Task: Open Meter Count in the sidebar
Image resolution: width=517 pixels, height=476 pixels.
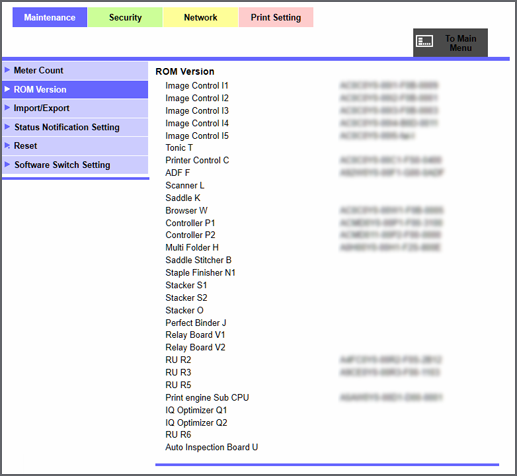Action: coord(75,71)
